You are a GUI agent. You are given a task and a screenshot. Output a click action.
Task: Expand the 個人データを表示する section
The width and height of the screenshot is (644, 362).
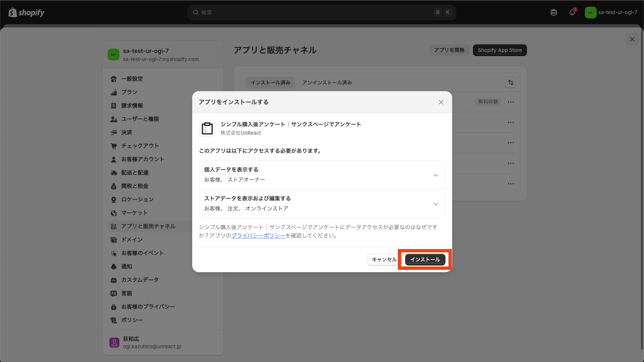pos(435,175)
